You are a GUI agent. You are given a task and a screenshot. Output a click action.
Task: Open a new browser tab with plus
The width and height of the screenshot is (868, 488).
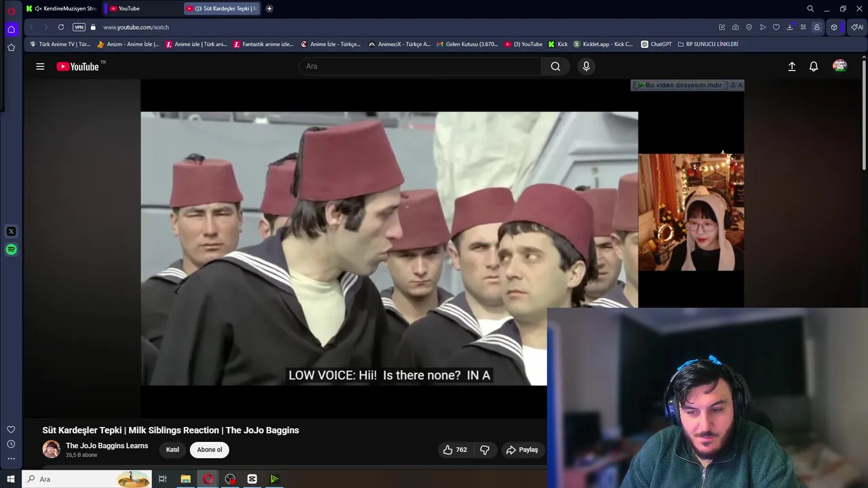(269, 9)
